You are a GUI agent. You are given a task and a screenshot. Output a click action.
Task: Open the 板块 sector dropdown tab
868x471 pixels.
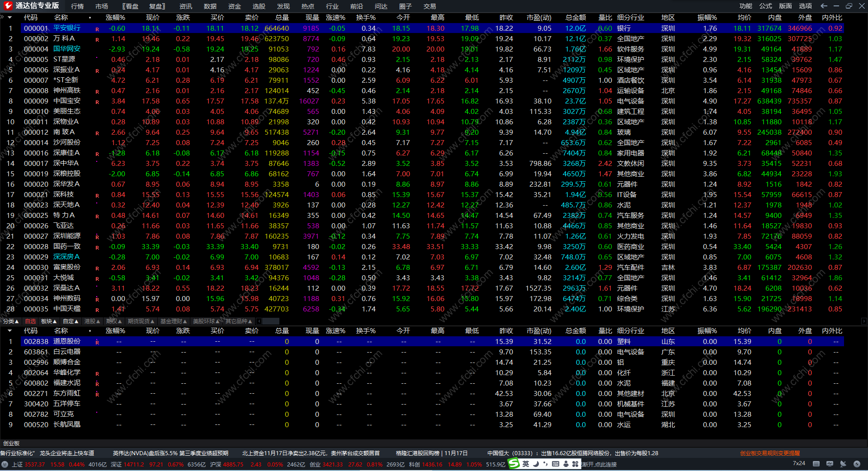tap(49, 321)
